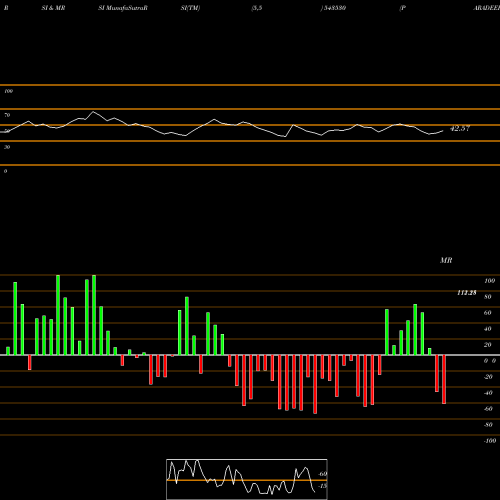The height and width of the screenshot is (500, 500).
Task: Click the MR axis -80 label
Action: pos(488,425)
